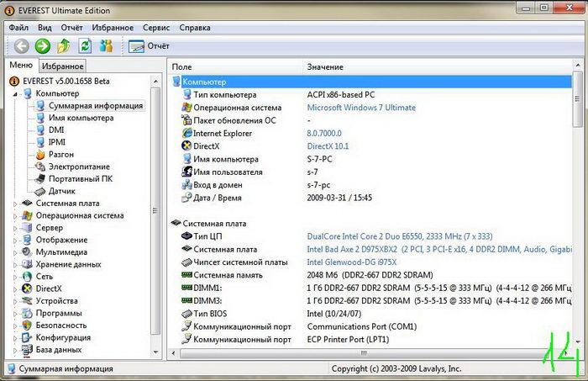The image size is (588, 381).
Task: Open the Файл menu
Action: coord(18,28)
